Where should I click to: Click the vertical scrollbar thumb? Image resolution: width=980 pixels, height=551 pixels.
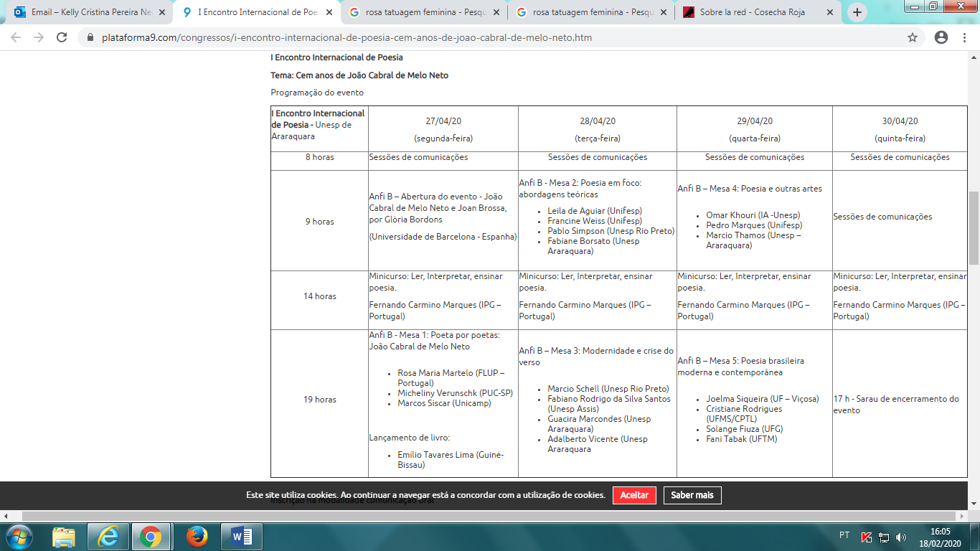(x=974, y=228)
